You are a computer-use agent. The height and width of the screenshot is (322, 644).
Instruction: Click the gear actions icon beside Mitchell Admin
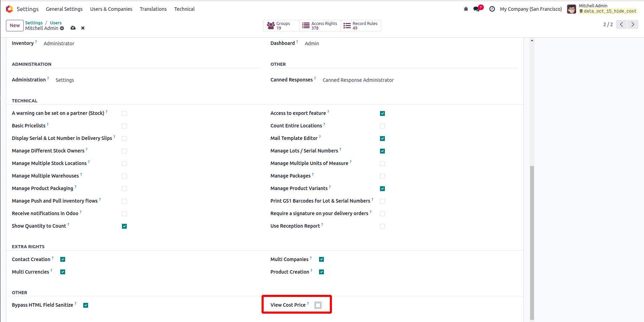62,28
